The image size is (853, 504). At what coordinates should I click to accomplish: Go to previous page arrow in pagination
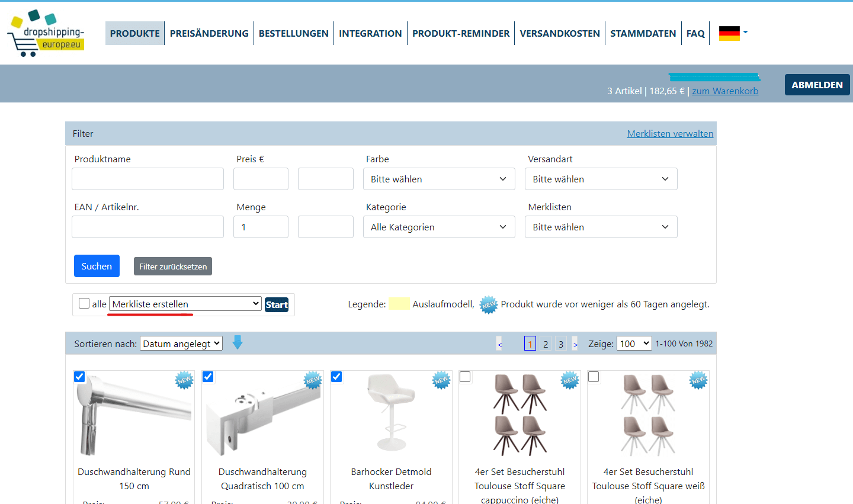point(500,344)
